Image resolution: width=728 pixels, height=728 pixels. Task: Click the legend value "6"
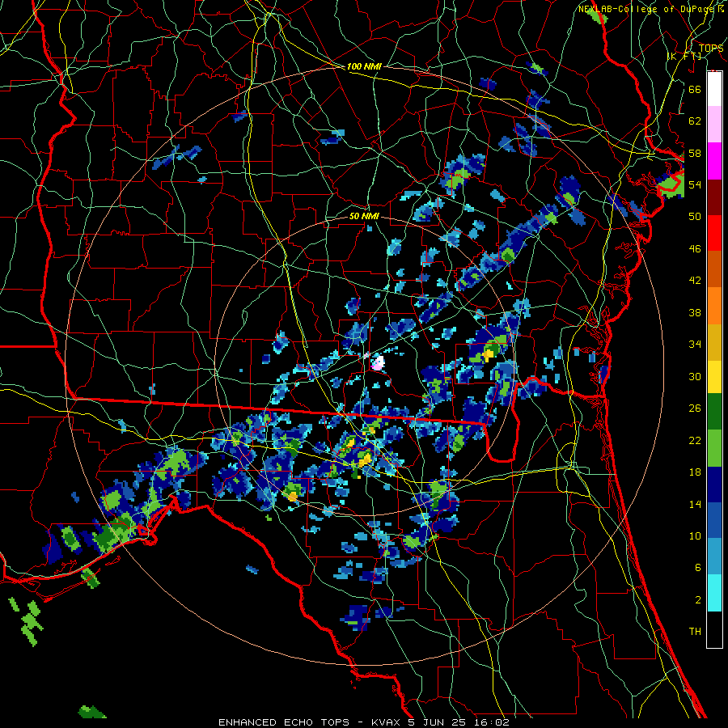697,568
